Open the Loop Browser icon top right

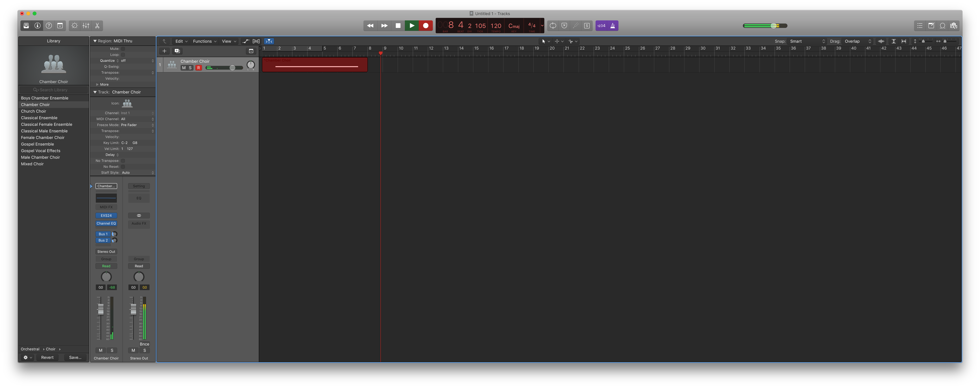pos(943,25)
